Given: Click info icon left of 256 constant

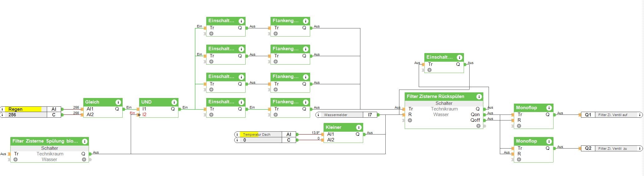Looking at the screenshot, I should (2, 115).
